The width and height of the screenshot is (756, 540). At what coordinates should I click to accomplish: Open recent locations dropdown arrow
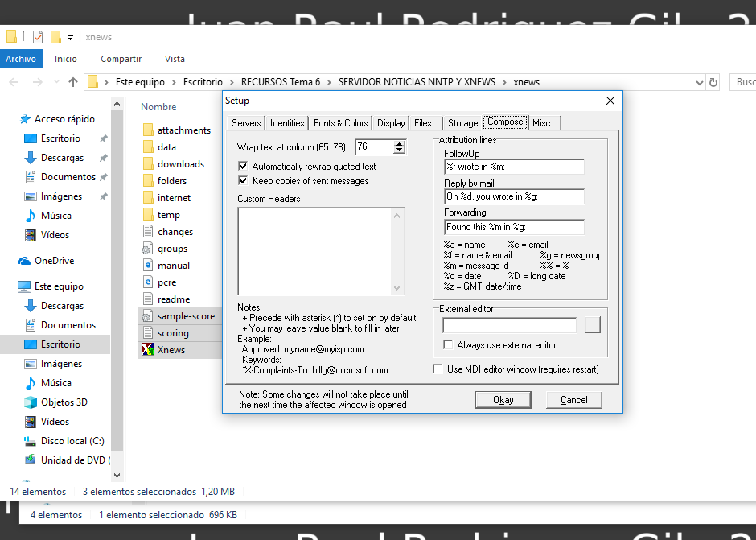pyautogui.click(x=56, y=82)
